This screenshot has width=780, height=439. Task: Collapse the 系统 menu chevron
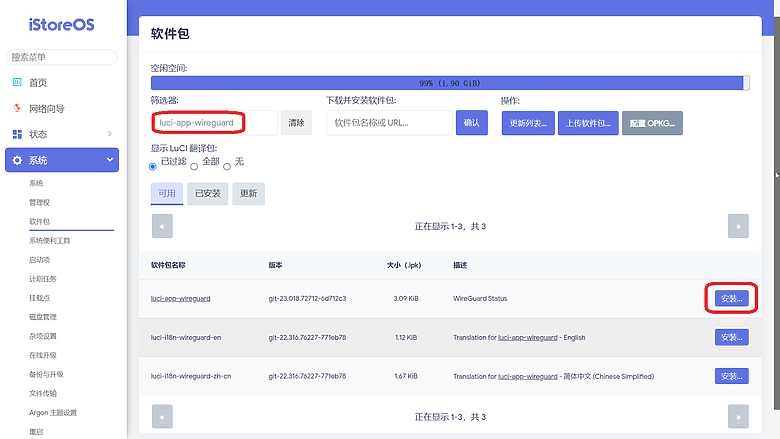pyautogui.click(x=110, y=160)
